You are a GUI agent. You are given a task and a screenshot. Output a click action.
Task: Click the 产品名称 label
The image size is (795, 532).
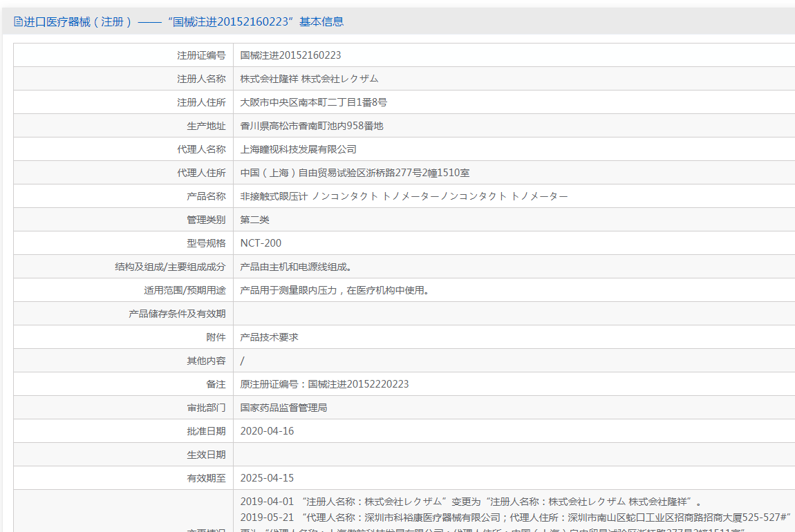[x=207, y=196]
